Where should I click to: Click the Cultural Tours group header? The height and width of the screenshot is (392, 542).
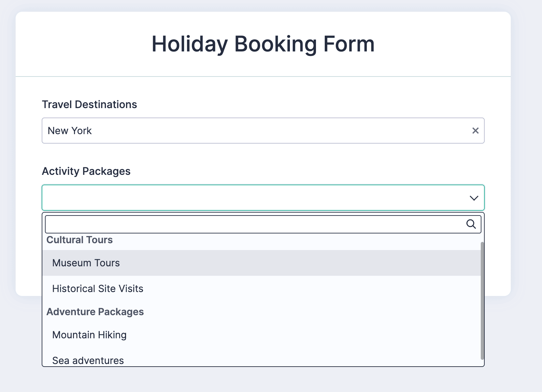(79, 240)
